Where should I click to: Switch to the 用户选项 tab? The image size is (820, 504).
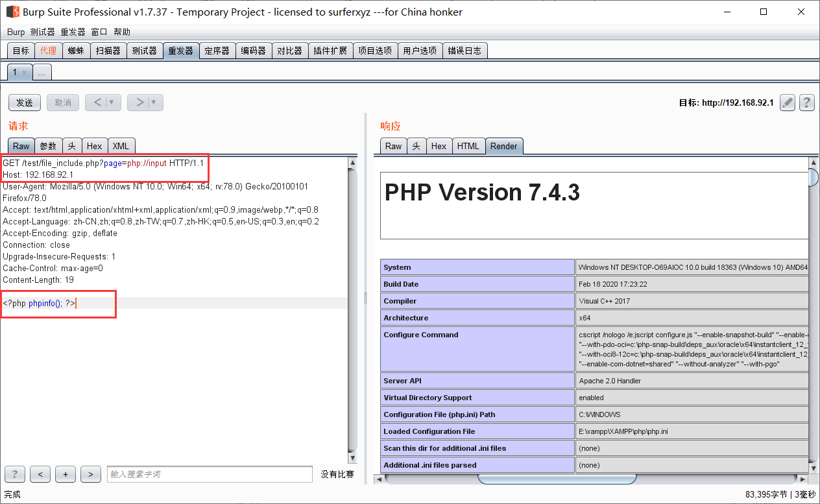coord(420,51)
